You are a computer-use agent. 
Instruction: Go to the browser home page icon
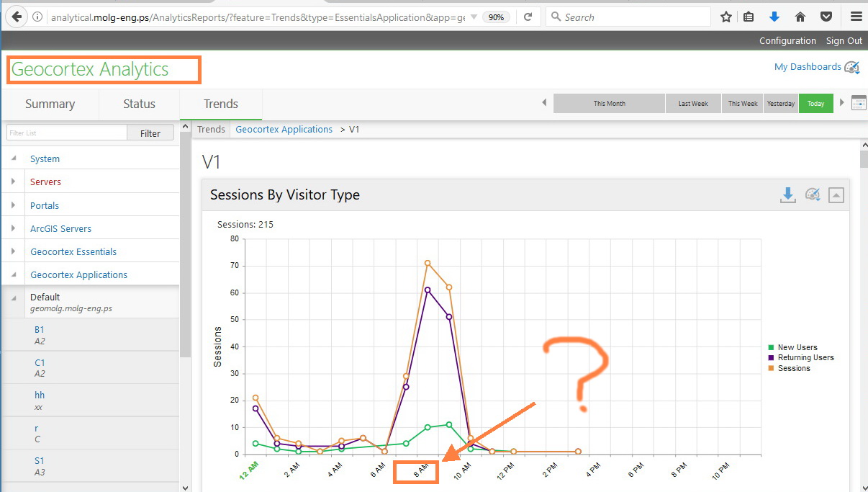coord(800,17)
